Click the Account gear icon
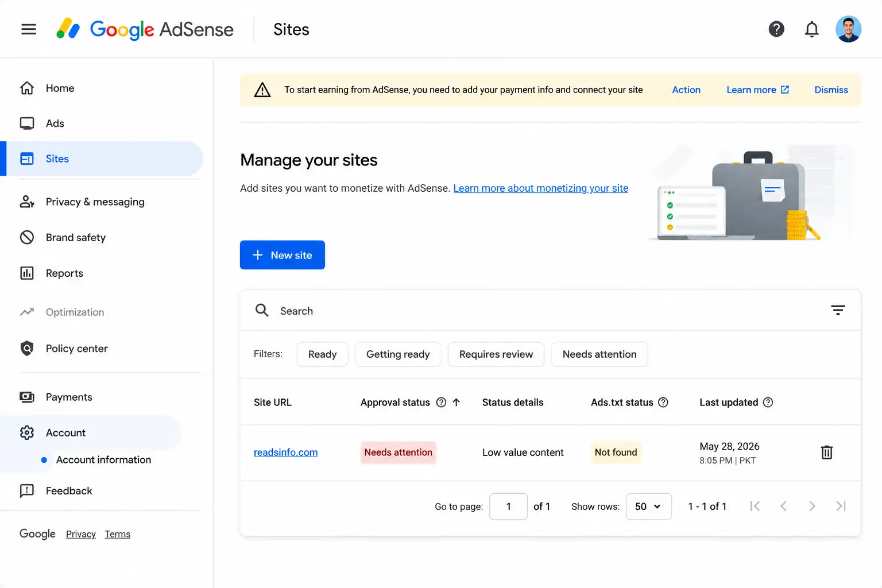 (27, 432)
